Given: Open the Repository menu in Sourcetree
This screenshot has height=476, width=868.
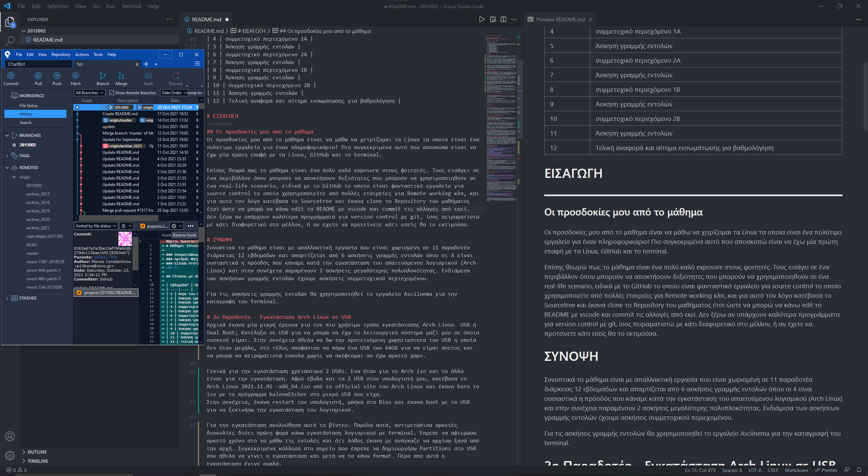Looking at the screenshot, I should (x=61, y=54).
